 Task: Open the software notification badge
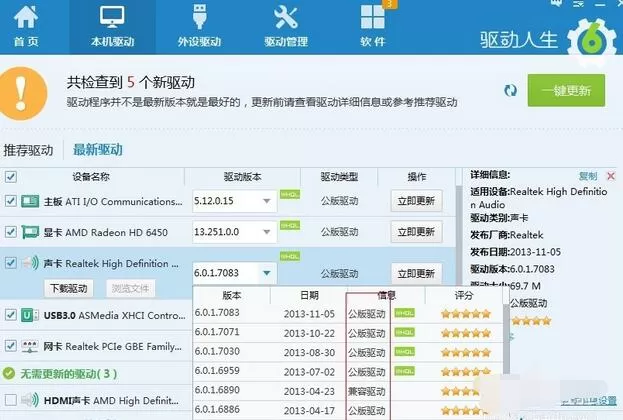[390, 4]
